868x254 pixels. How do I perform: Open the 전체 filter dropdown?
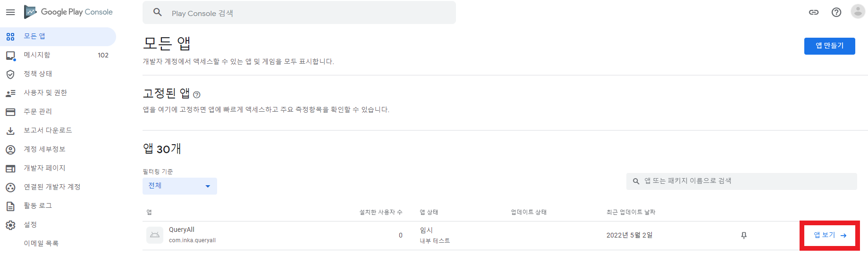point(179,186)
